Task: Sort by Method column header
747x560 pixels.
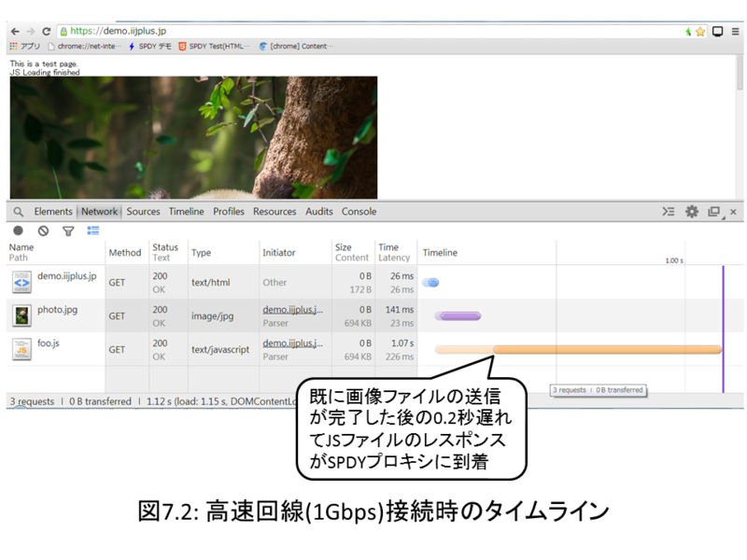Action: click(x=127, y=252)
